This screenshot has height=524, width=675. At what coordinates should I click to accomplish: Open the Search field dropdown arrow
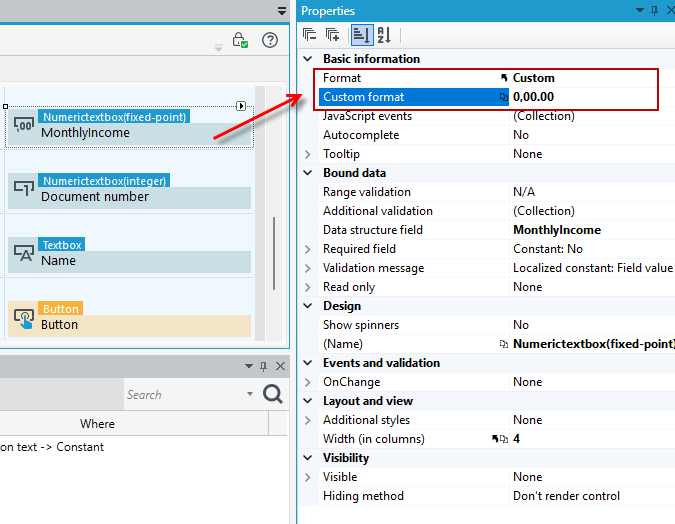coord(250,394)
